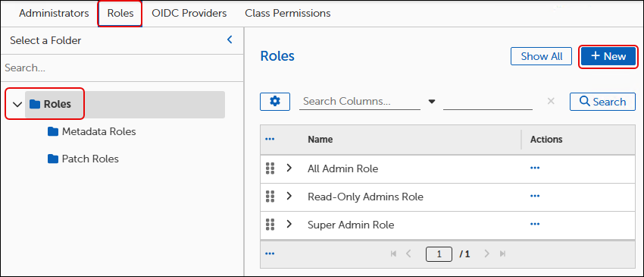
Task: Go to last page of roles table
Action: (502, 254)
